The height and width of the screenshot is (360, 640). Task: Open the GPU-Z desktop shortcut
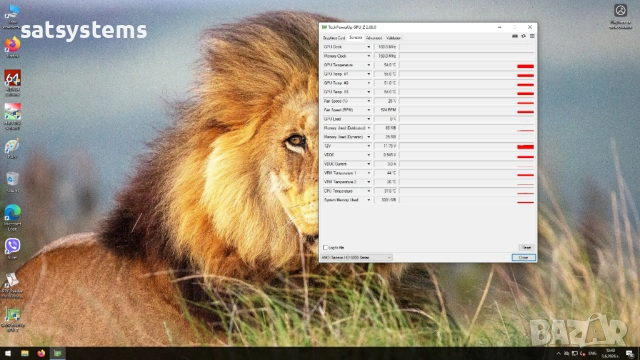[x=12, y=320]
